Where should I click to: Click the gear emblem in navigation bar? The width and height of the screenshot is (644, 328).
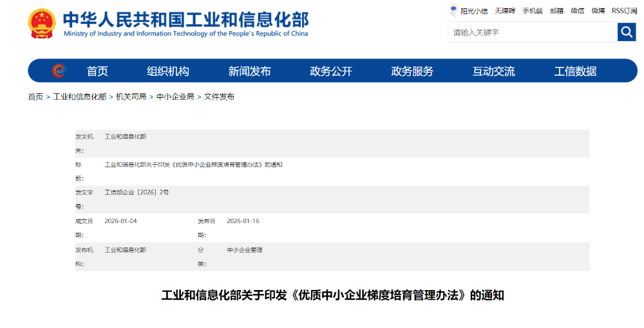click(x=59, y=71)
